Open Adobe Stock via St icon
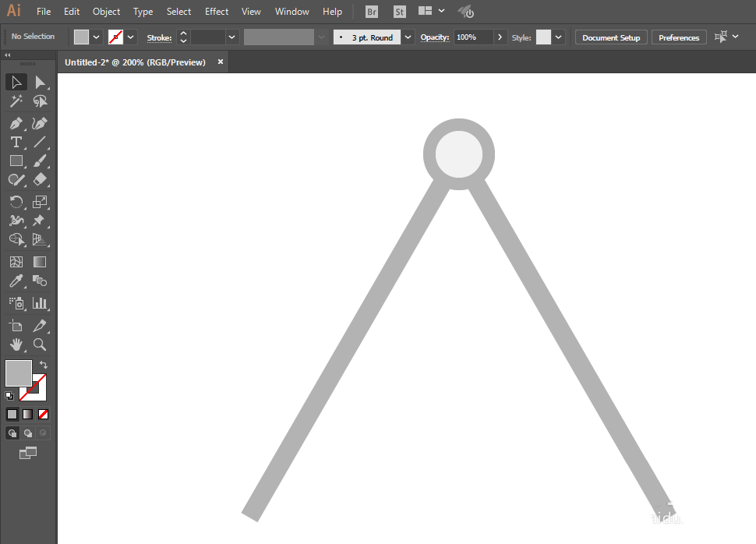This screenshot has width=756, height=544. (399, 12)
